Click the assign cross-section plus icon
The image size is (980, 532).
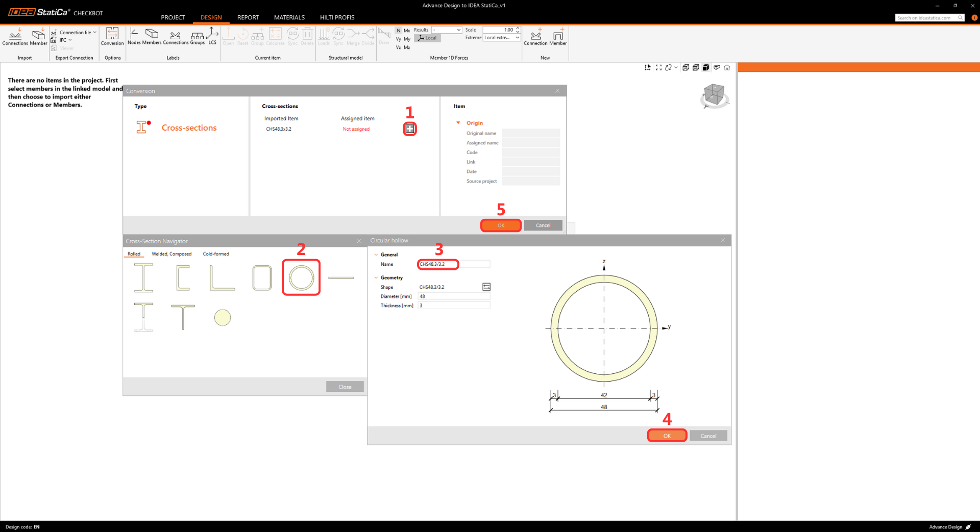[410, 129]
